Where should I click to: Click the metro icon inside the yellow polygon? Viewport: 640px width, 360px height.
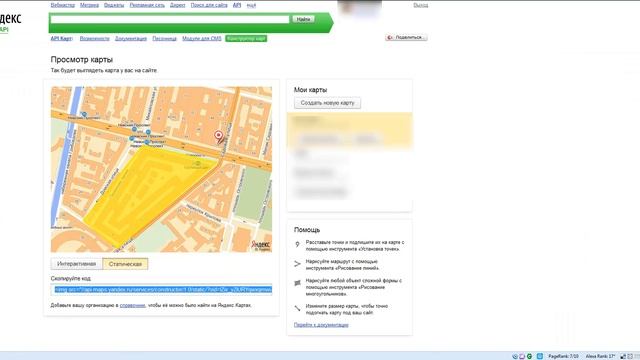click(x=198, y=164)
